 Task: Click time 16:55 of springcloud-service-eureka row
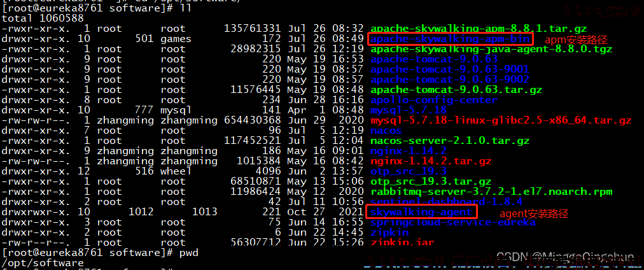[x=348, y=222]
